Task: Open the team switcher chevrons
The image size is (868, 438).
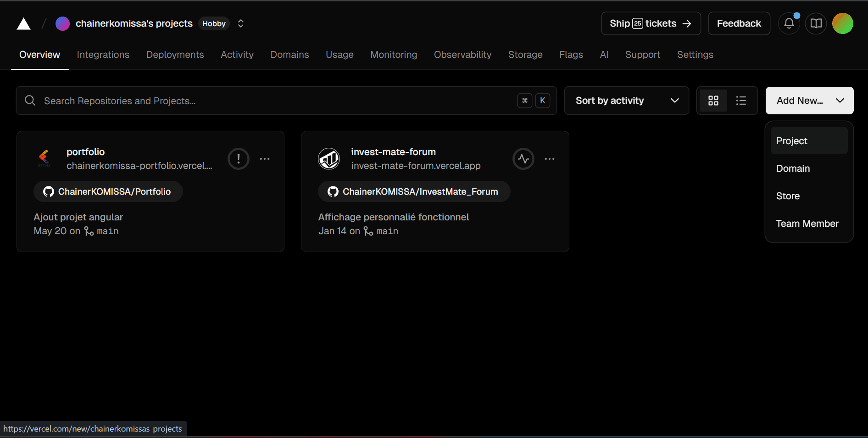Action: tap(240, 23)
